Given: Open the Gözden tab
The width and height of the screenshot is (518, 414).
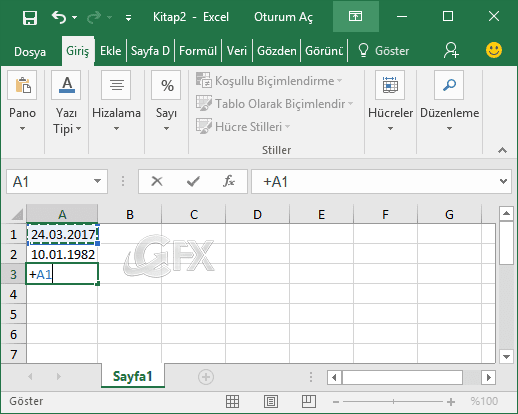Looking at the screenshot, I should coord(277,51).
